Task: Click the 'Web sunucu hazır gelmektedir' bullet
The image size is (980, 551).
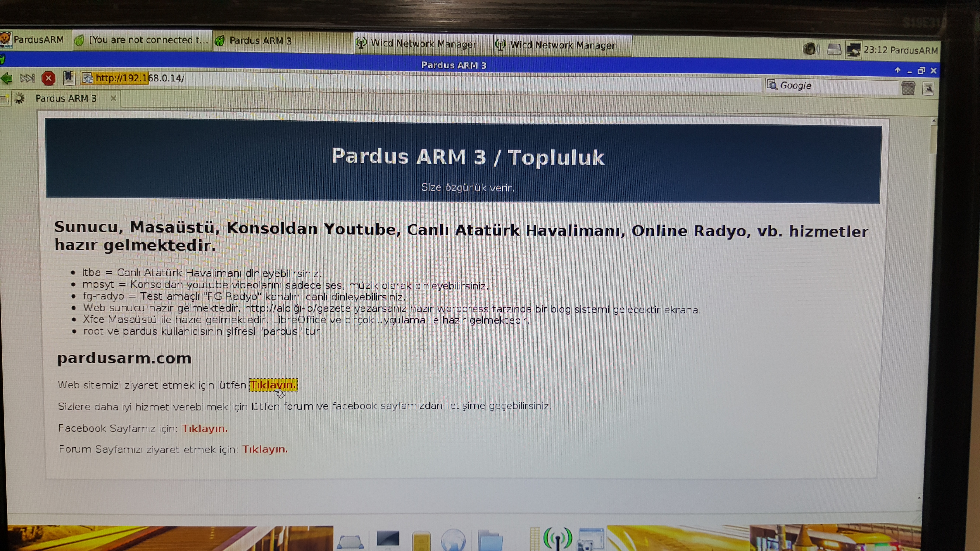Action: [391, 308]
